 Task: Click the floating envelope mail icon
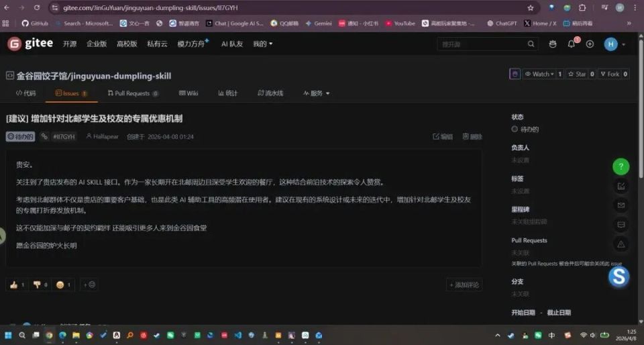coord(621,205)
